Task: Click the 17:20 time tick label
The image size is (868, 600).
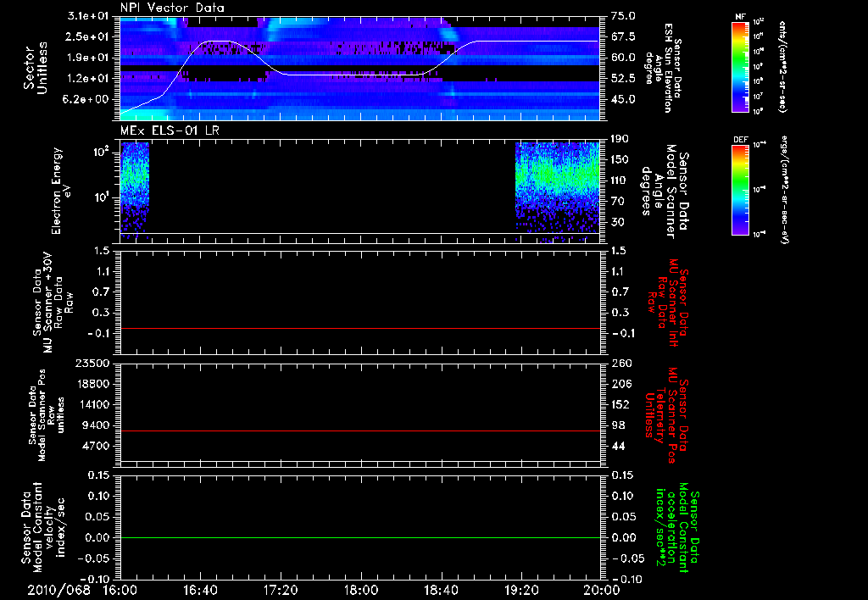Action: point(281,590)
